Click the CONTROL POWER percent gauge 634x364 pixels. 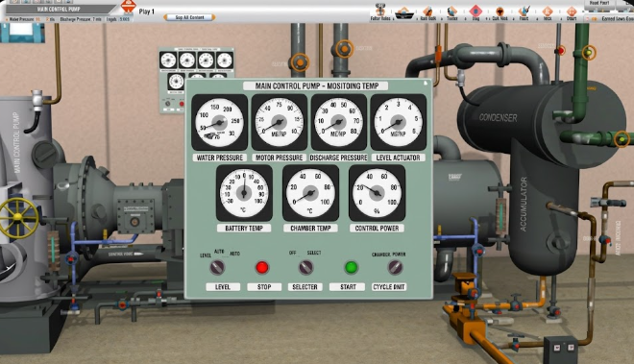pyautogui.click(x=377, y=193)
